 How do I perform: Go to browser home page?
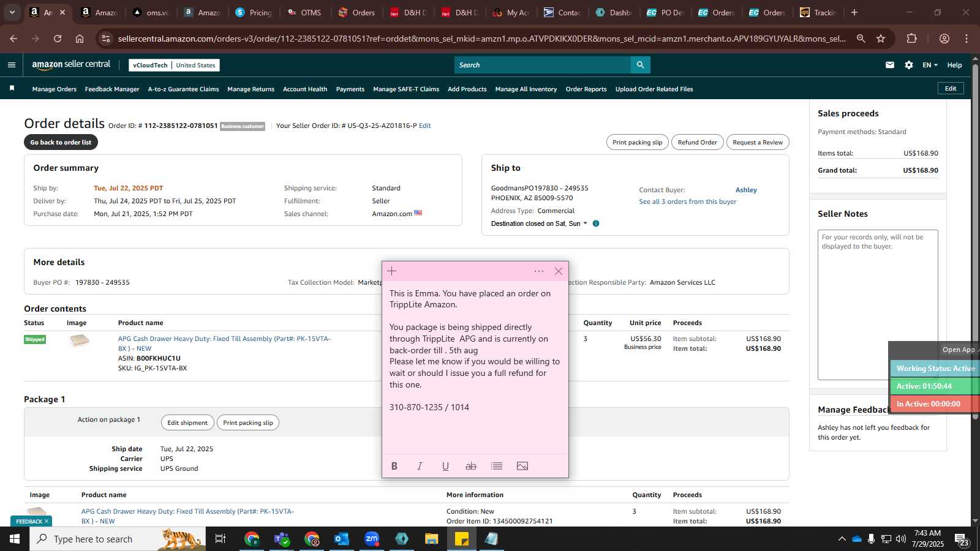click(80, 39)
